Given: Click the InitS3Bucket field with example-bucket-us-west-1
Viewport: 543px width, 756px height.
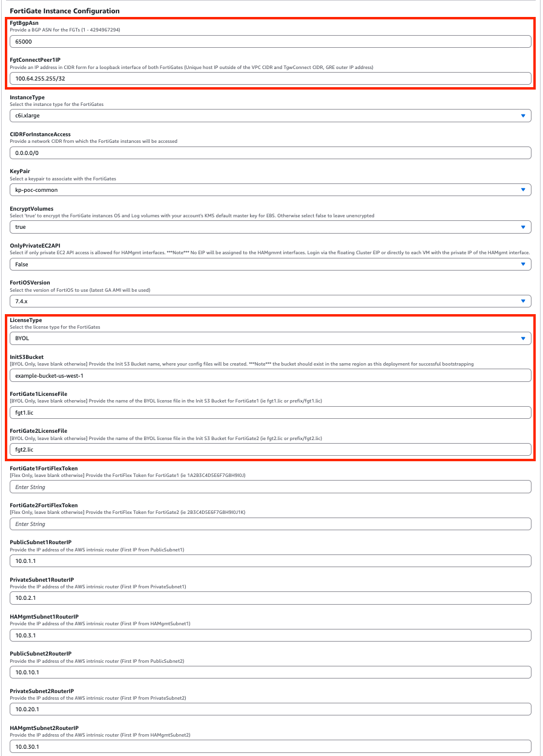Looking at the screenshot, I should [270, 376].
